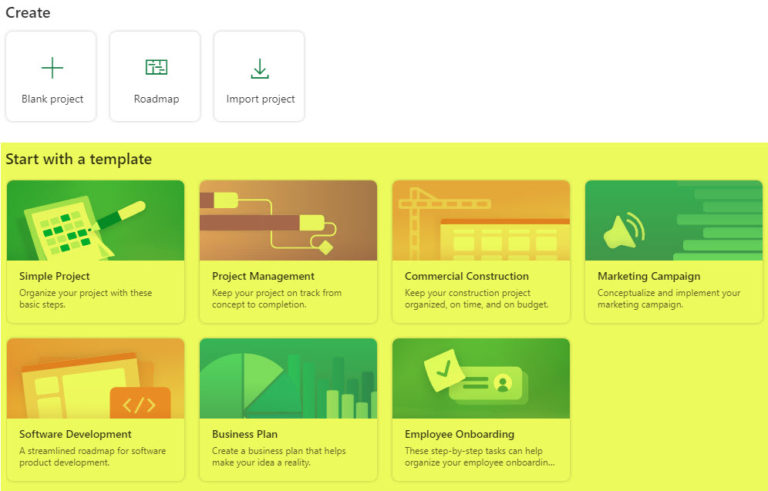The height and width of the screenshot is (491, 768).
Task: Click the Roadmap timeline icon
Action: coord(156,68)
